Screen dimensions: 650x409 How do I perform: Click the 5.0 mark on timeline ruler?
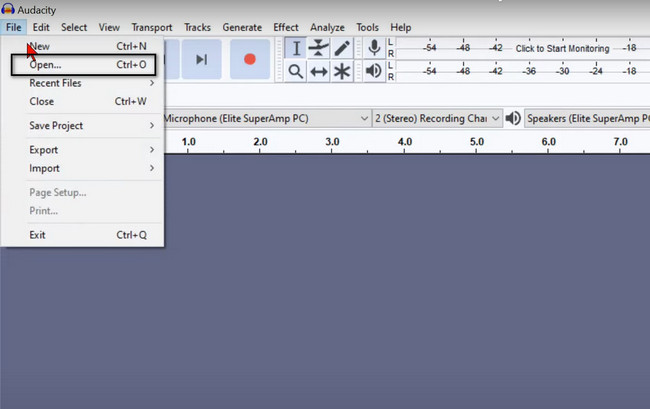coord(477,142)
